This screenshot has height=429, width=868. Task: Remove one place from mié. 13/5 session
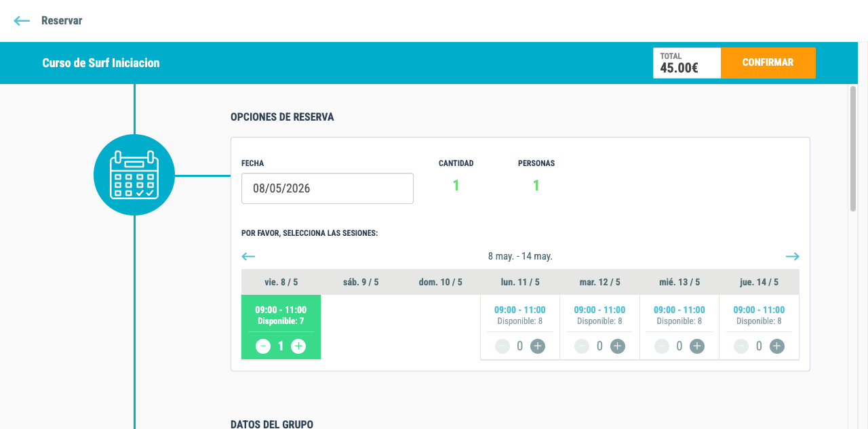click(662, 346)
